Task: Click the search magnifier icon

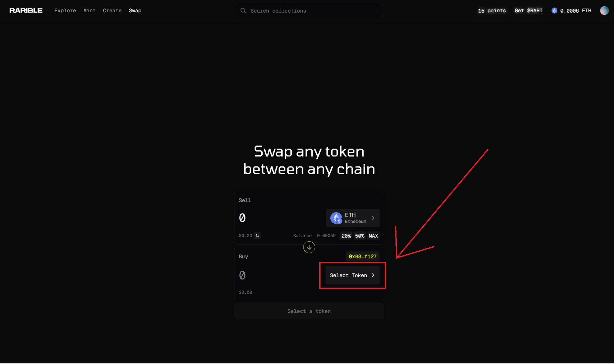Action: (243, 10)
